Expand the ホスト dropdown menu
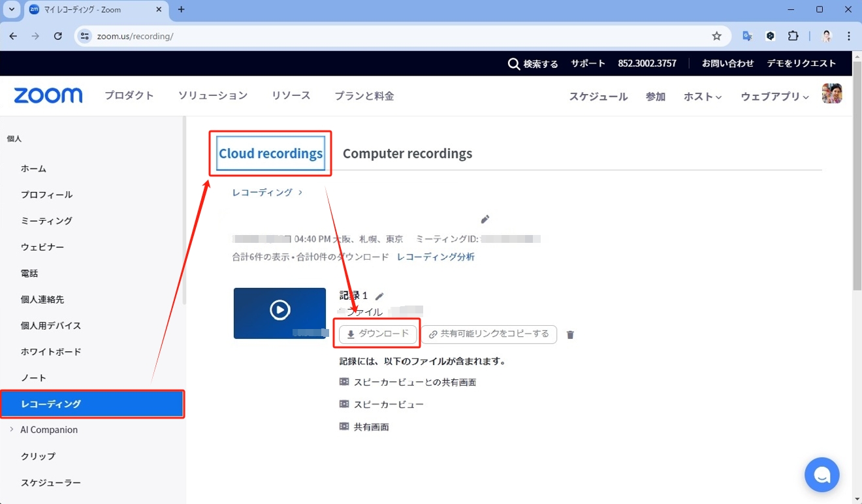 click(x=702, y=96)
